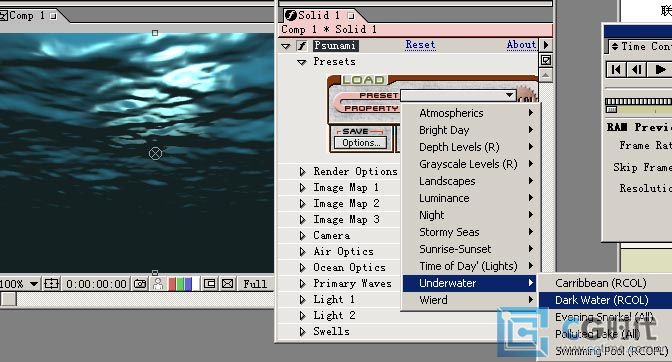Select the Underwater menu entry
The image size is (672, 362).
click(470, 283)
